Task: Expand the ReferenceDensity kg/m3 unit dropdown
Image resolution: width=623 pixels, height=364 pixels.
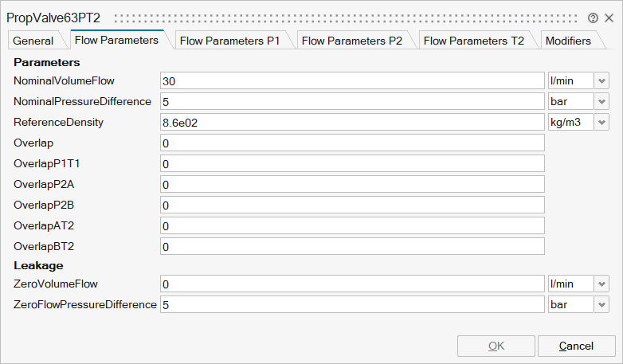Action: [601, 122]
